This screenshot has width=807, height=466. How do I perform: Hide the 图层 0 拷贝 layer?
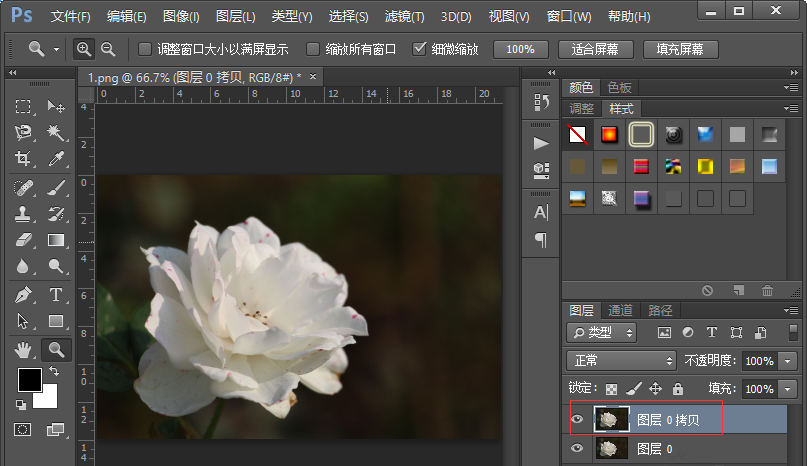(x=576, y=420)
